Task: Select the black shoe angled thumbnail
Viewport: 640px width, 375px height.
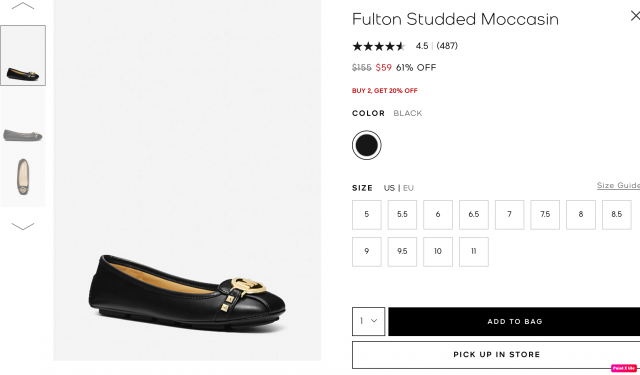Action: tap(23, 55)
